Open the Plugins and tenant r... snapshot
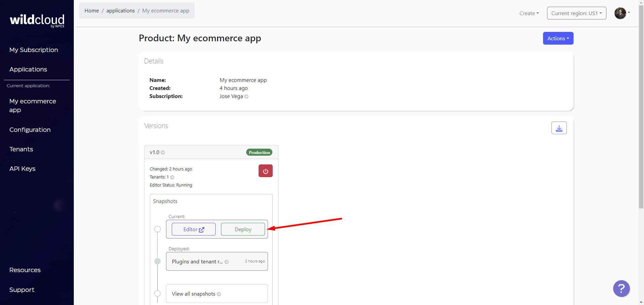Viewport: 644px width, 305px height. pyautogui.click(x=217, y=261)
